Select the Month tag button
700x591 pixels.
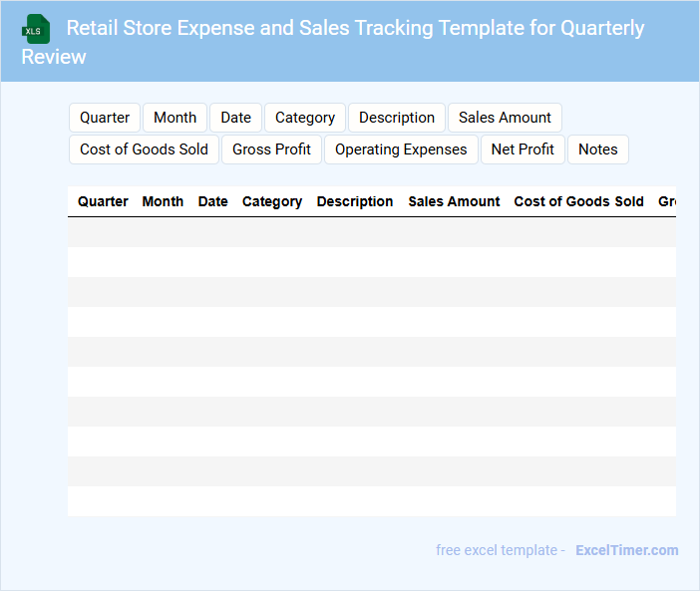[175, 118]
